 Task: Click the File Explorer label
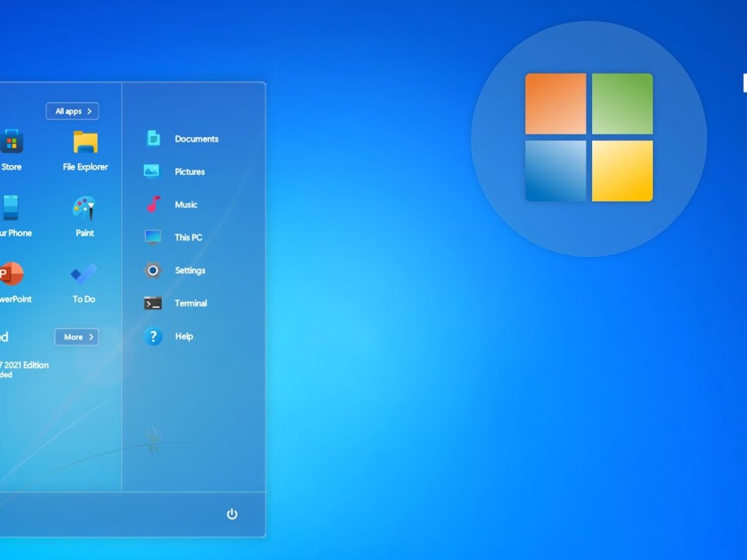point(85,167)
